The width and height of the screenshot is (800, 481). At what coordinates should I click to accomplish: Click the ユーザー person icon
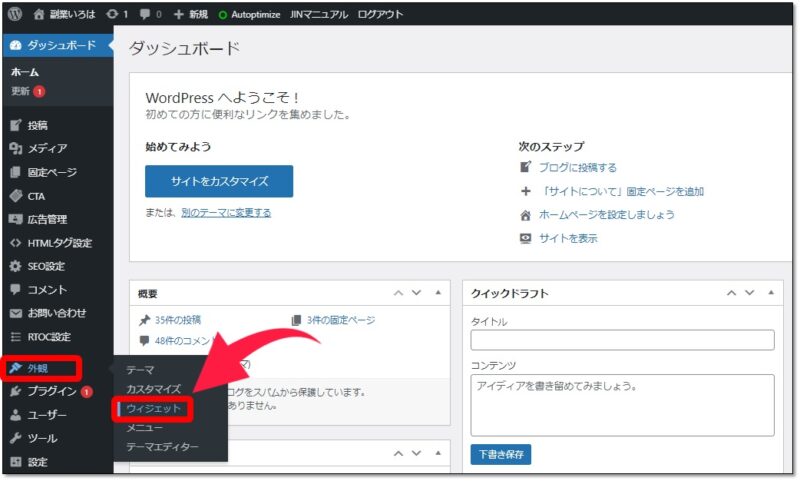16,415
